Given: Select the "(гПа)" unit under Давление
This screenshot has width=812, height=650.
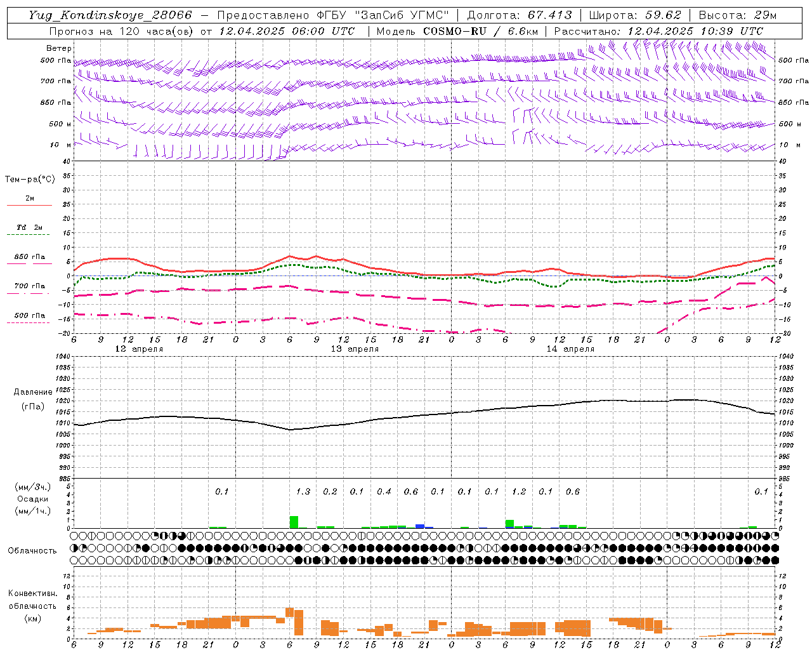Looking at the screenshot, I should click(33, 407).
